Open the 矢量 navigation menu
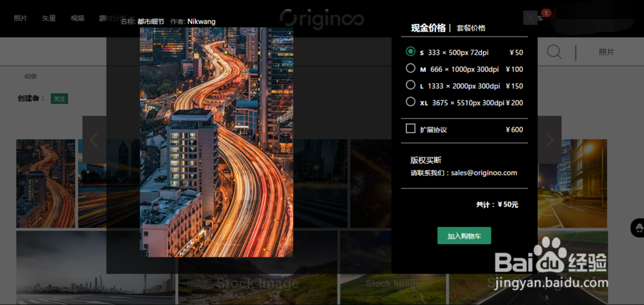644x305 pixels. tap(49, 18)
